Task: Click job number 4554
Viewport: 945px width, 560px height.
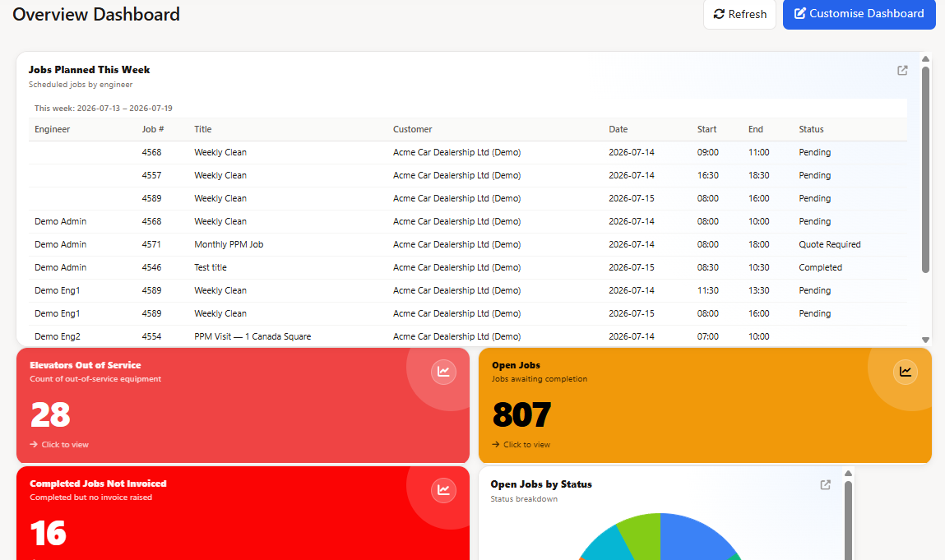Action: [151, 336]
